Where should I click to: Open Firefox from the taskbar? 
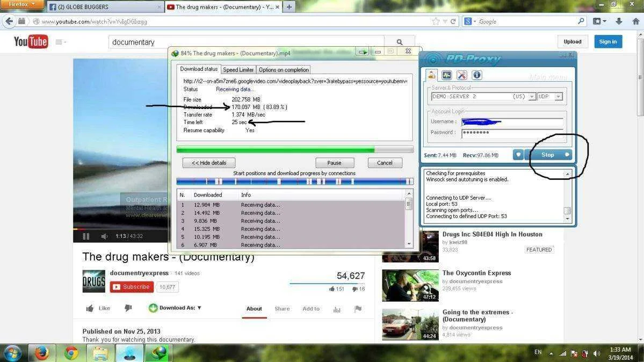click(41, 353)
